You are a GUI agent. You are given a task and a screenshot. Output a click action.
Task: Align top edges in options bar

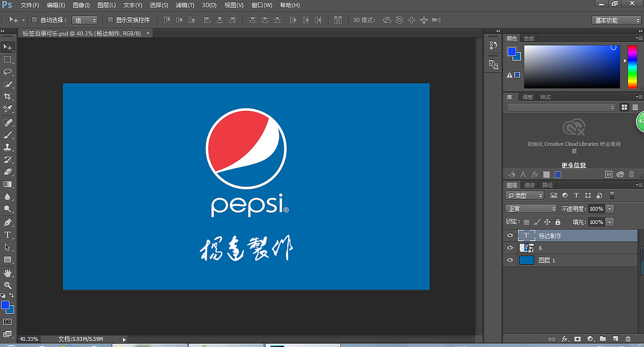[167, 20]
